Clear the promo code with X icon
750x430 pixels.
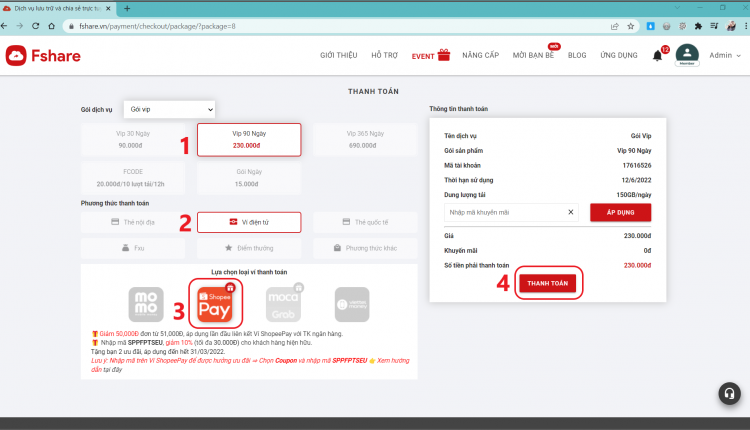coord(571,212)
